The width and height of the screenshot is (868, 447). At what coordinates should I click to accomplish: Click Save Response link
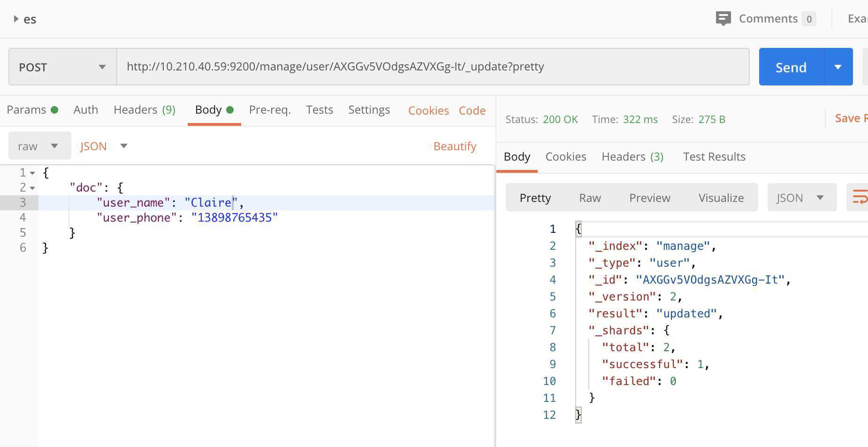point(851,118)
